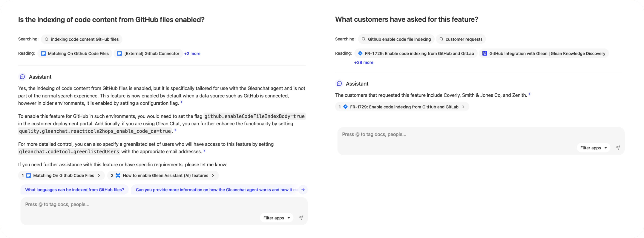This screenshot has height=238, width=644.
Task: Click the Confluence icon on citation 2
Action: (x=118, y=176)
